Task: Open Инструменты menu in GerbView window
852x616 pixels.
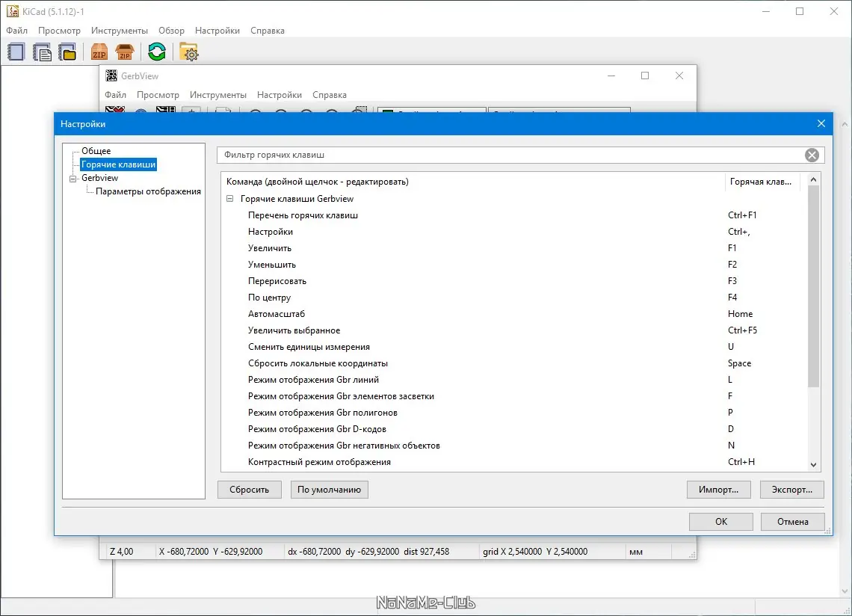Action: pyautogui.click(x=218, y=95)
